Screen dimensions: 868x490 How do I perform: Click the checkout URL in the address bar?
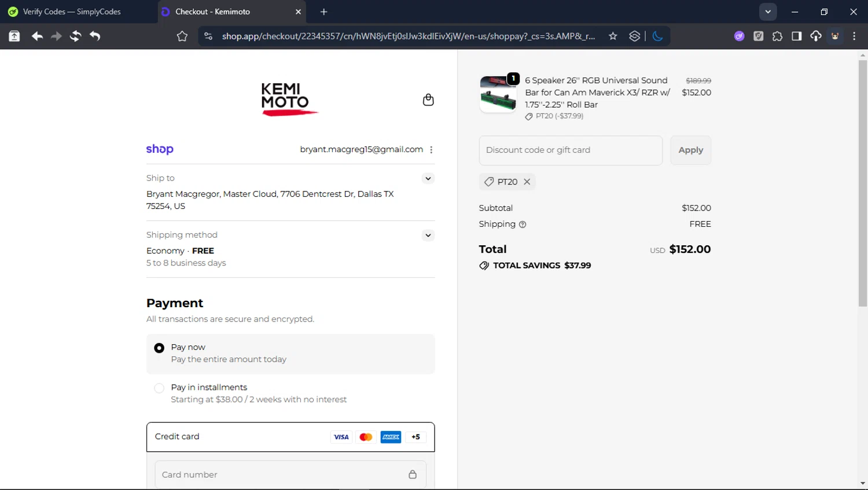[x=409, y=36]
